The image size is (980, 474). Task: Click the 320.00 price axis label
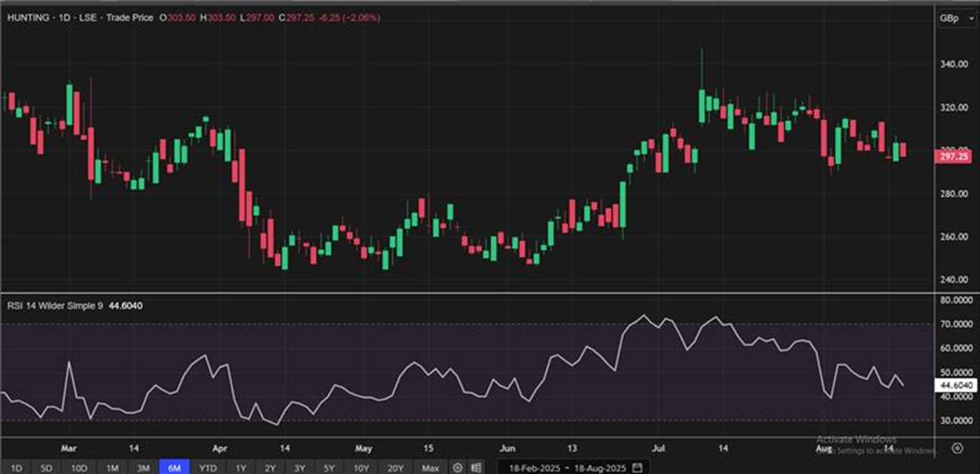(954, 107)
